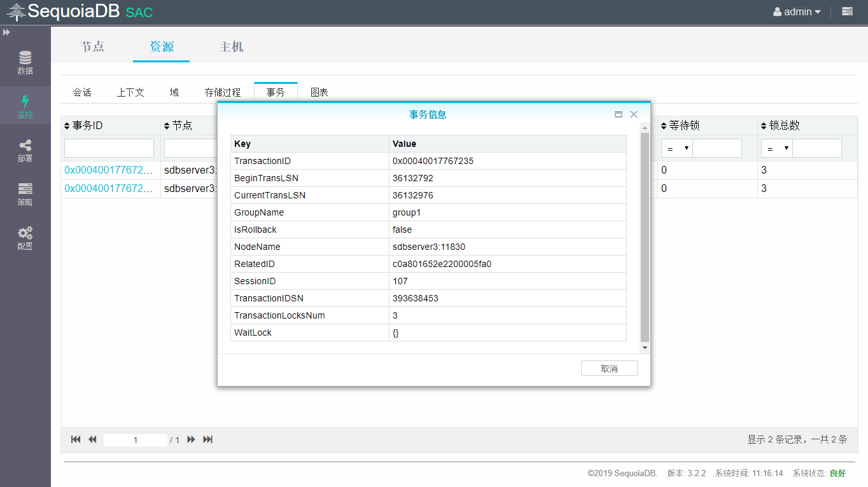
Task: Expand the collapsed left sidebar arrow
Action: point(6,32)
